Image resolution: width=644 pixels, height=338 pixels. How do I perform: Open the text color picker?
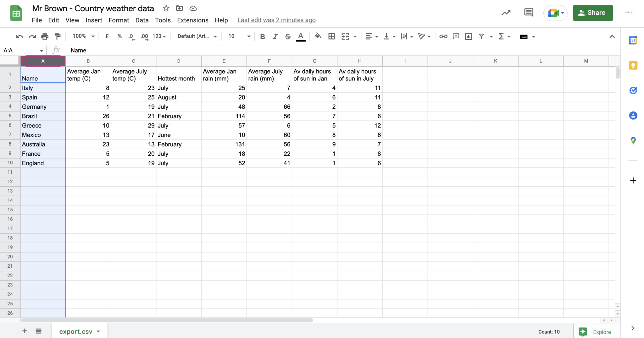pyautogui.click(x=301, y=36)
